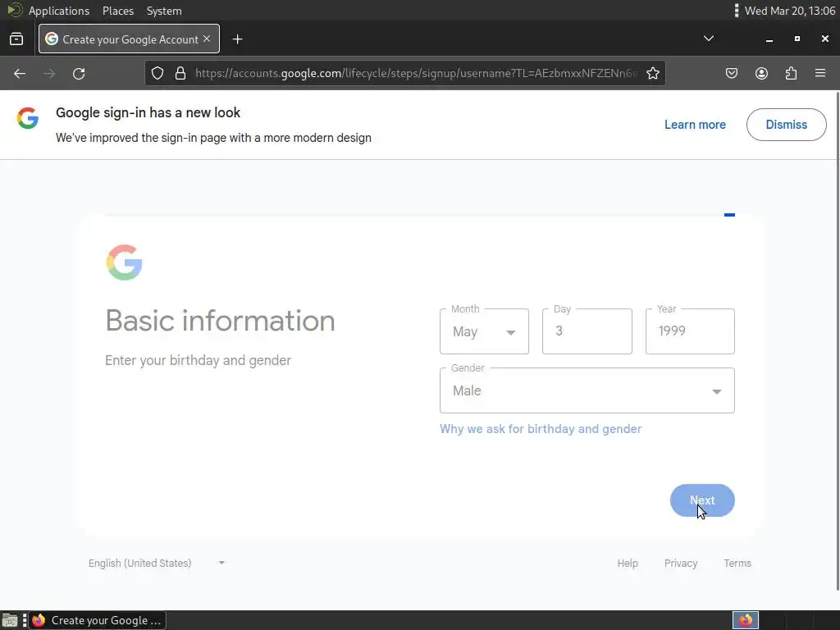
Task: Open the Pocket save icon
Action: coord(731,73)
